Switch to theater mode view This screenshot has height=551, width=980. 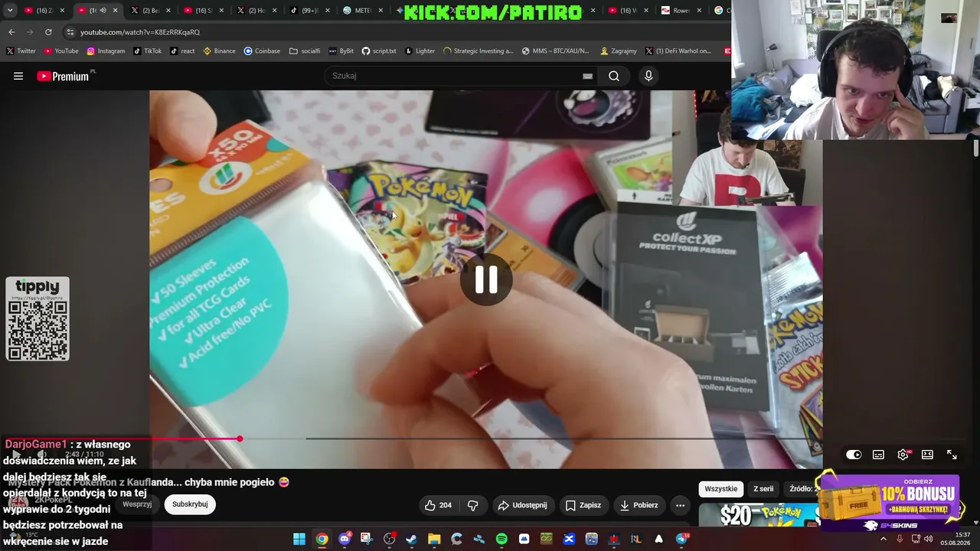tap(927, 455)
